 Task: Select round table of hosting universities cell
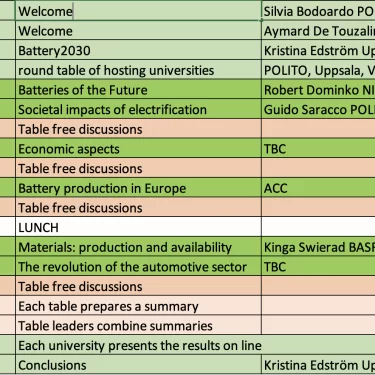(x=138, y=70)
